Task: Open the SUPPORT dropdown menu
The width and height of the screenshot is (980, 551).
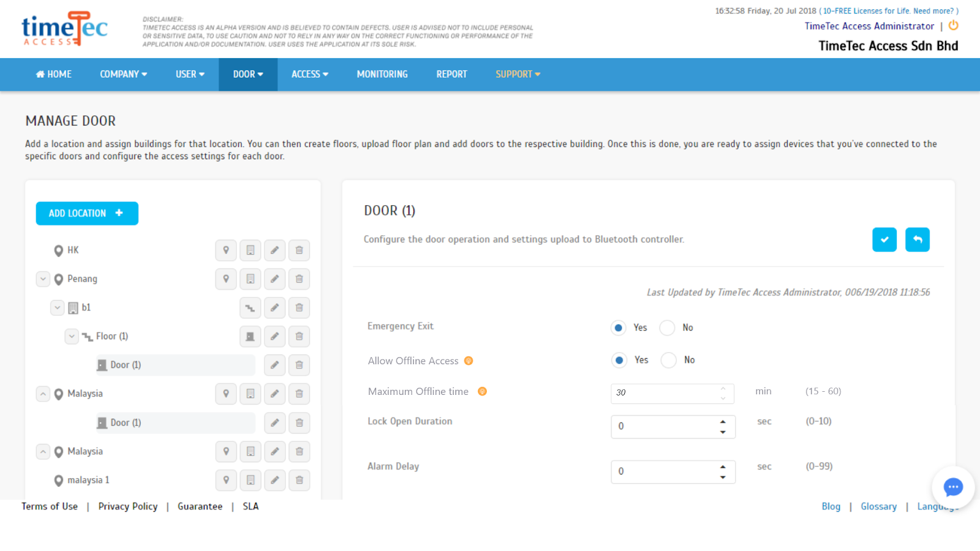Action: [518, 74]
